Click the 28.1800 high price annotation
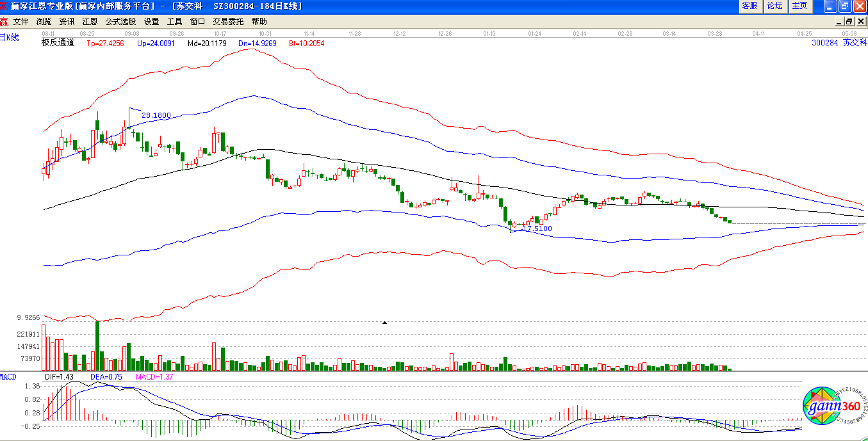 point(156,115)
